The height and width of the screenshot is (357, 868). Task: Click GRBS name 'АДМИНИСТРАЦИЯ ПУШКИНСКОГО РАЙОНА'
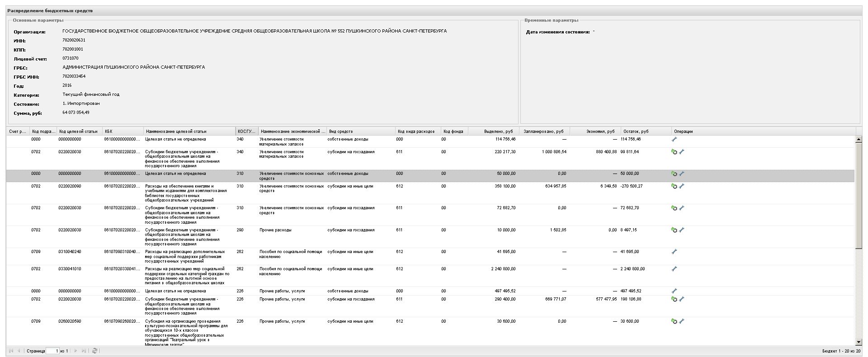(133, 67)
